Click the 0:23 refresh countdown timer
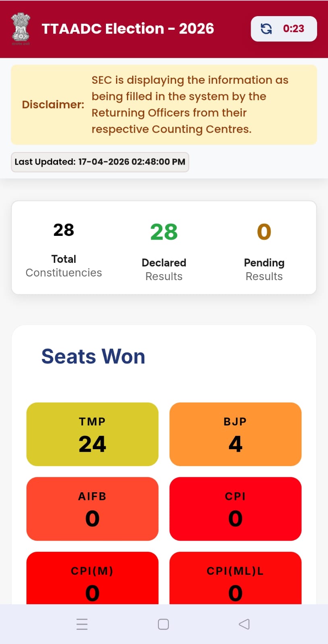328x644 pixels. (x=293, y=29)
